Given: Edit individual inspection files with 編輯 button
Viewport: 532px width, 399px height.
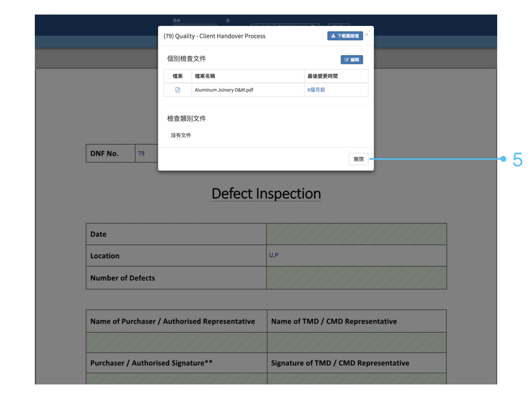Looking at the screenshot, I should point(352,60).
